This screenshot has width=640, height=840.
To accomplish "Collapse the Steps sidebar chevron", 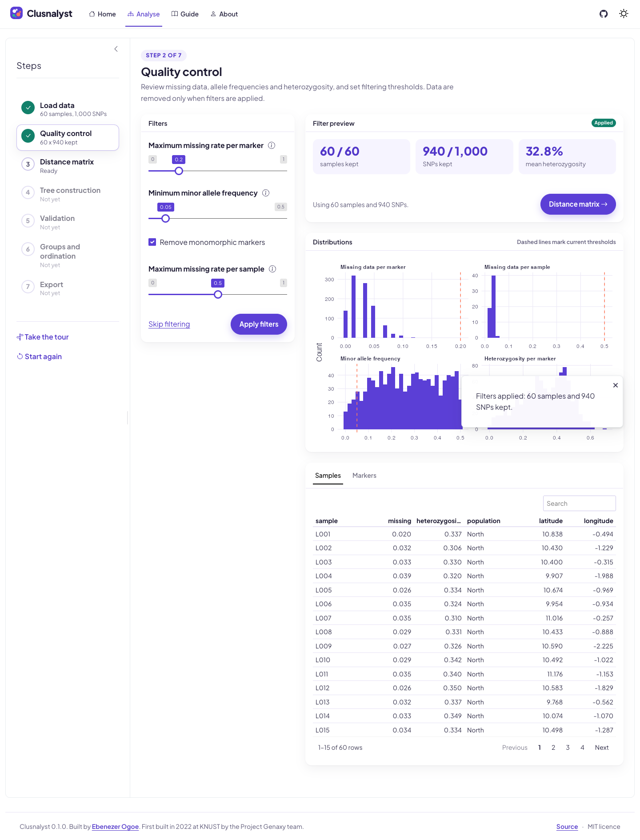I will (x=116, y=49).
